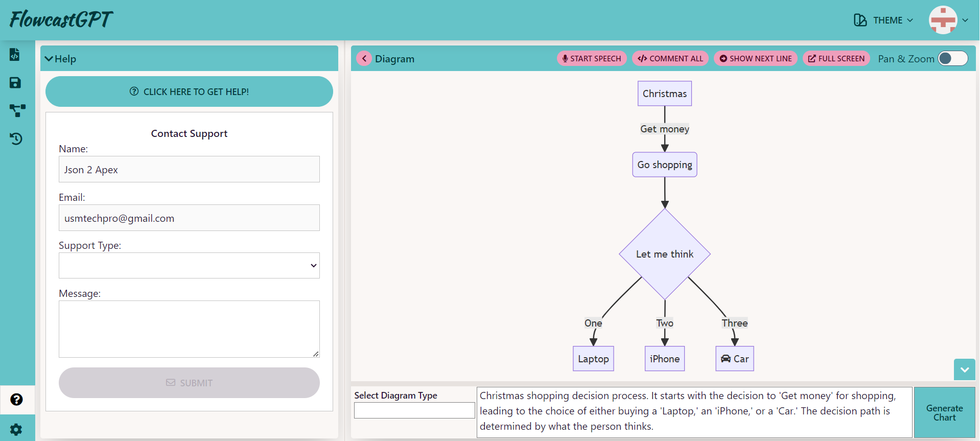Click the COMMENT ALL button

670,59
